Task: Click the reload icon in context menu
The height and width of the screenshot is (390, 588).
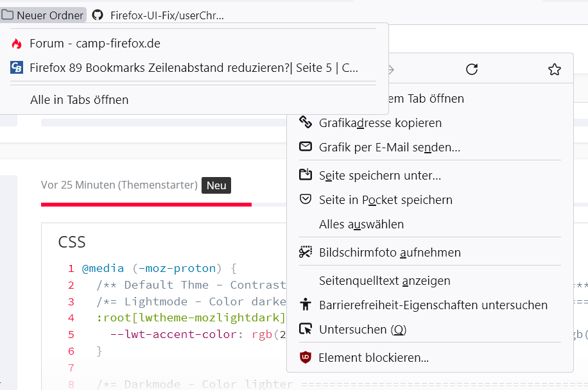Action: point(472,69)
